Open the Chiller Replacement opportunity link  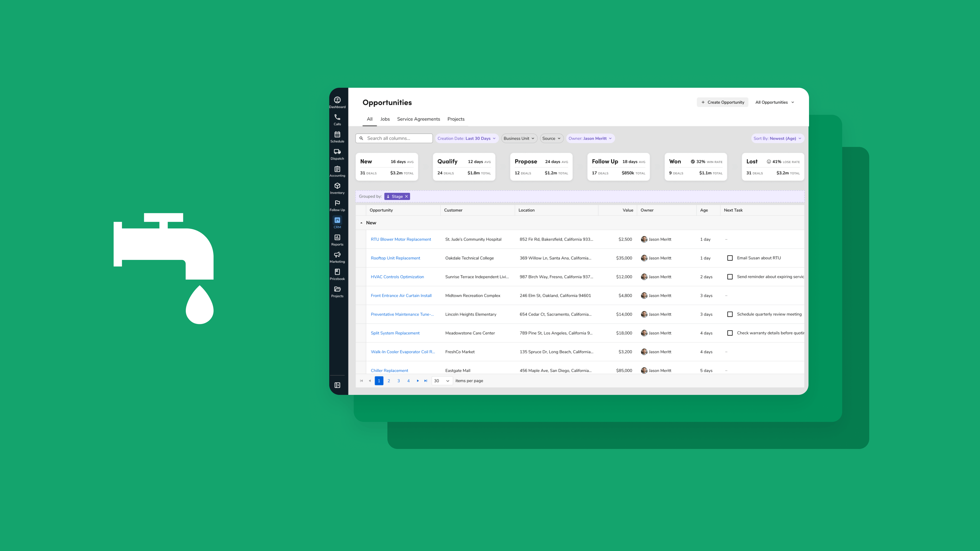coord(389,370)
